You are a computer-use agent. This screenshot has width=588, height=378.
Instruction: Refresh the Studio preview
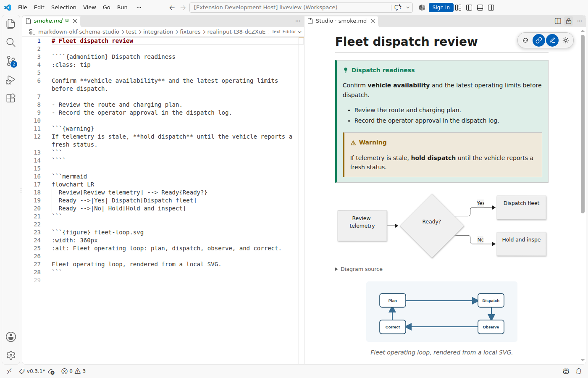525,40
